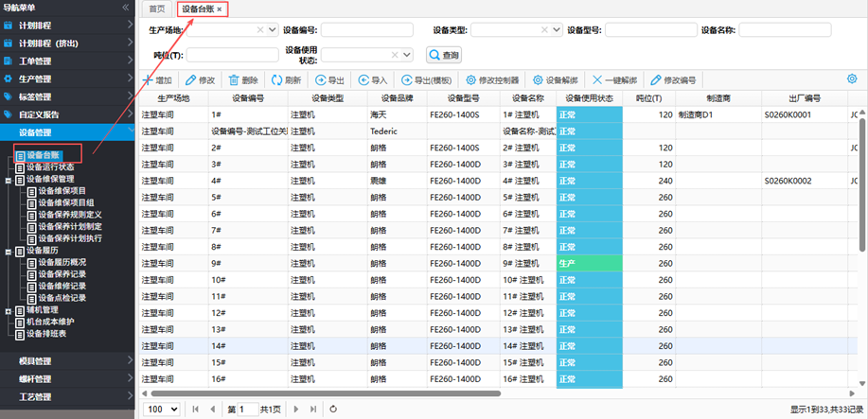Click the 导出 (export) toolbar icon
Screen dimensions: 868x419
point(320,80)
